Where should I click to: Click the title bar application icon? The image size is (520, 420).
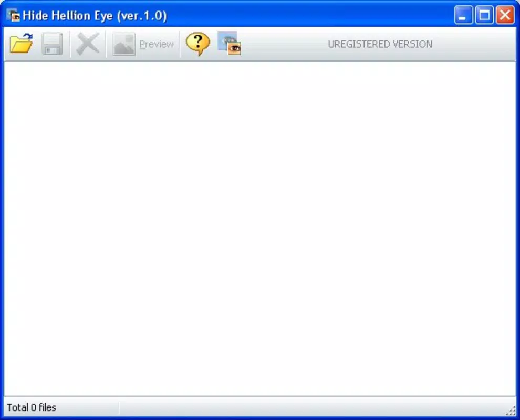13,15
